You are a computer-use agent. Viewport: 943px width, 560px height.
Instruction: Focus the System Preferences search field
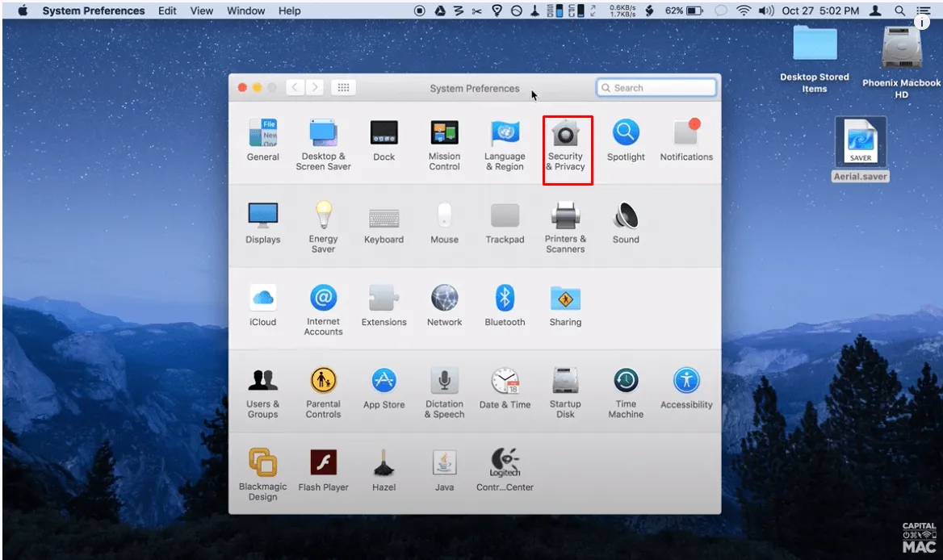point(656,88)
